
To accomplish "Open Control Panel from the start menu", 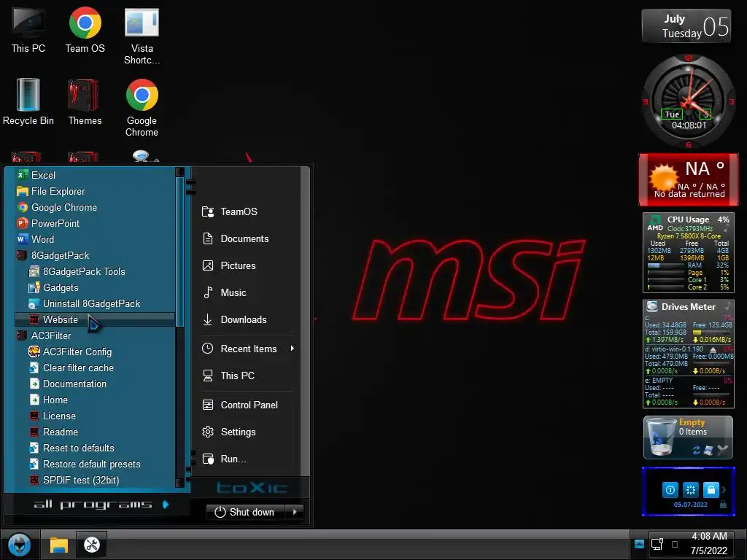I will click(240, 405).
